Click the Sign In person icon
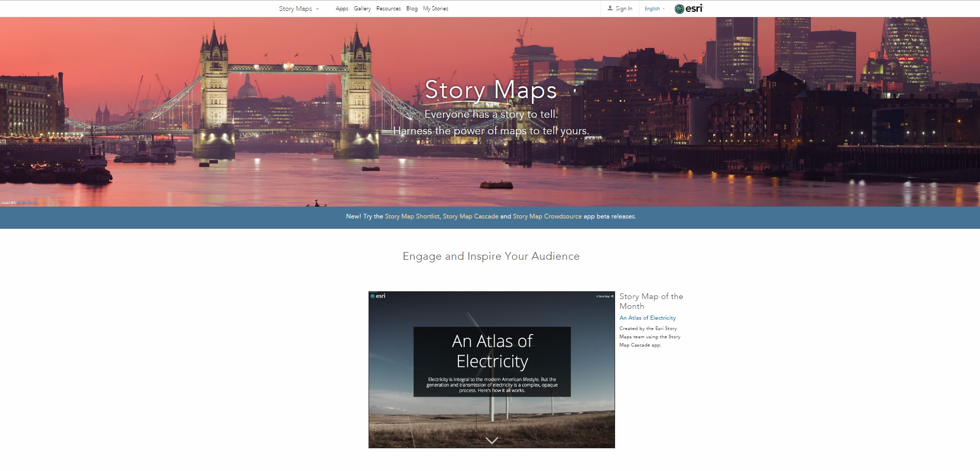Viewport: 980px width, 471px height. (610, 8)
